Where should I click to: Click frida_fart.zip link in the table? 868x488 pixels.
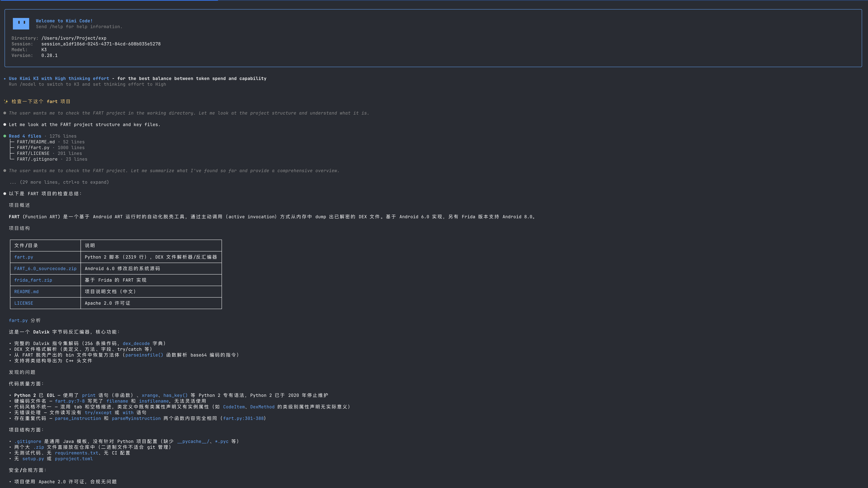[x=33, y=280]
